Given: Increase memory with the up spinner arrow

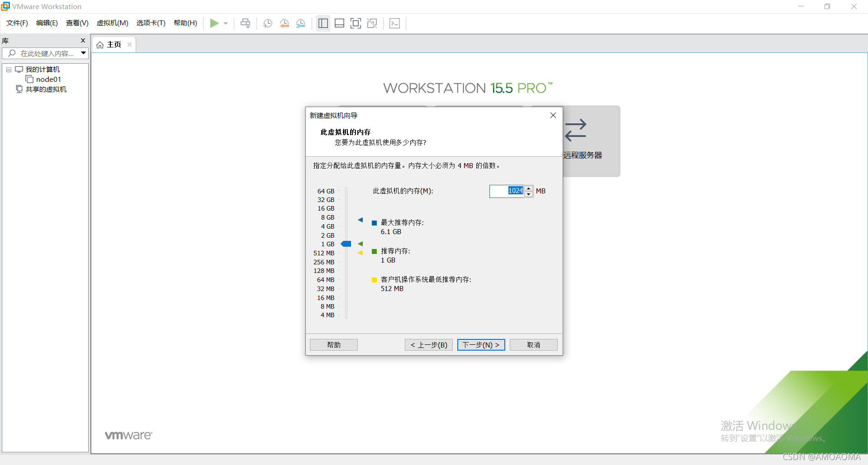Looking at the screenshot, I should point(529,188).
